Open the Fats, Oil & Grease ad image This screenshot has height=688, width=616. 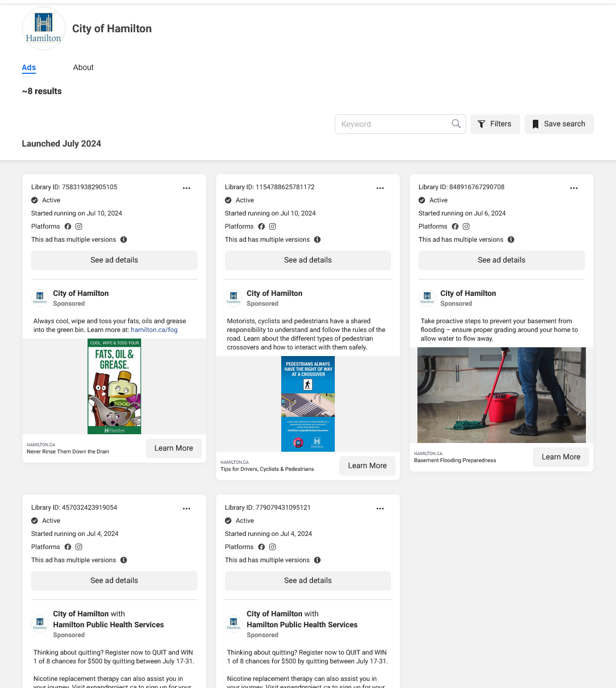pos(114,387)
